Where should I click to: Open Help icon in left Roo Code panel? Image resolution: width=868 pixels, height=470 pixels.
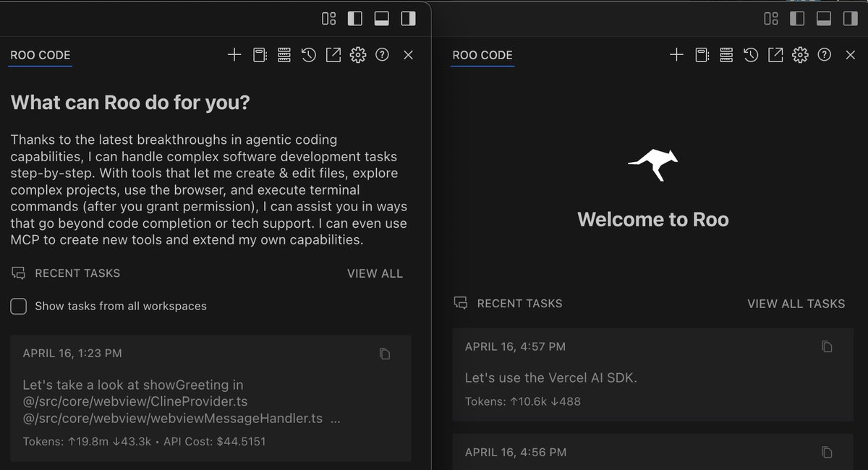coord(383,55)
